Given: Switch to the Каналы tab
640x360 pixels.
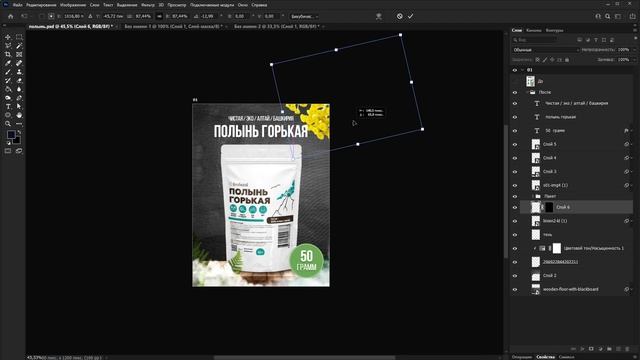Looking at the screenshot, I should coord(533,30).
